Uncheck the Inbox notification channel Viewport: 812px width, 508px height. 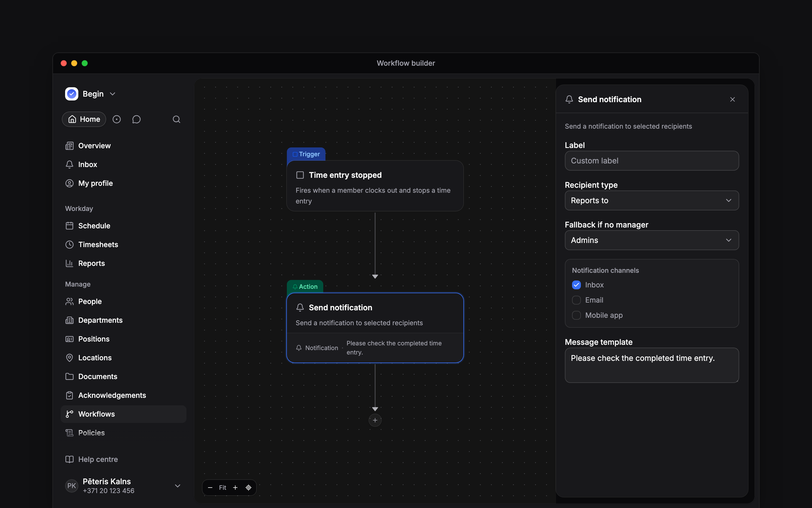576,285
